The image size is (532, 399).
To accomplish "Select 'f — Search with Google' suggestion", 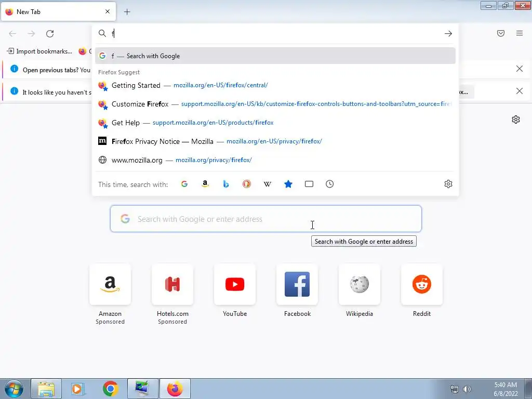I will tap(275, 56).
